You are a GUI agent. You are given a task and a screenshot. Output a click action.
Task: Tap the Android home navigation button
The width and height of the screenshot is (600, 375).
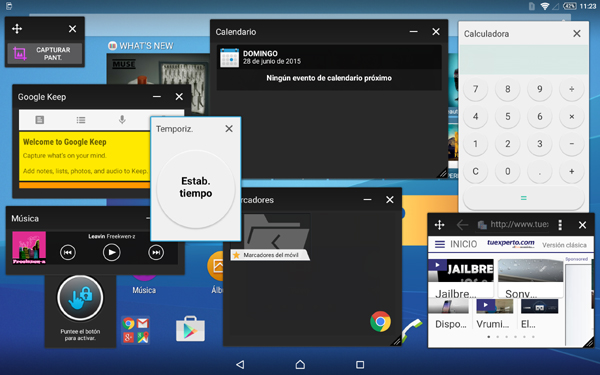tap(300, 364)
